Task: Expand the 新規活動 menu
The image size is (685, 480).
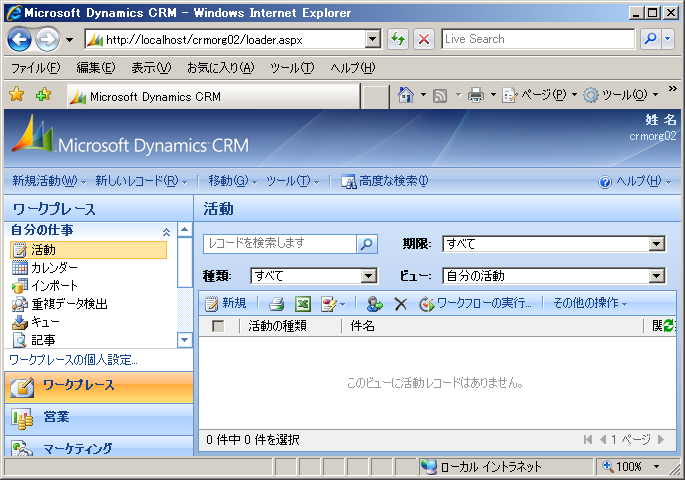Action: (49, 181)
